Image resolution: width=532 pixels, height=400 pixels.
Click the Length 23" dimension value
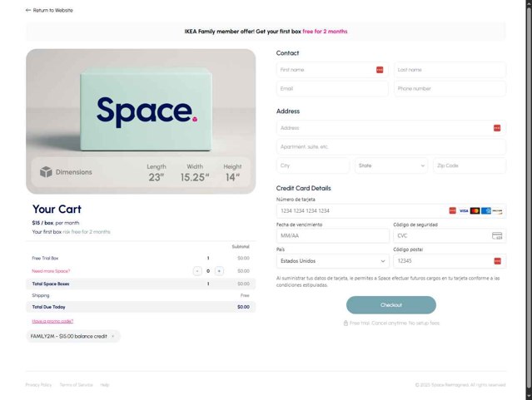coord(156,177)
